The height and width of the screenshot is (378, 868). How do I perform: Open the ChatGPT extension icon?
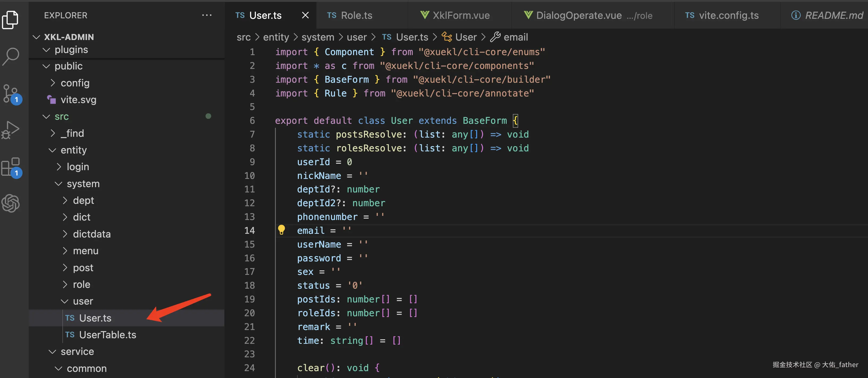click(11, 203)
